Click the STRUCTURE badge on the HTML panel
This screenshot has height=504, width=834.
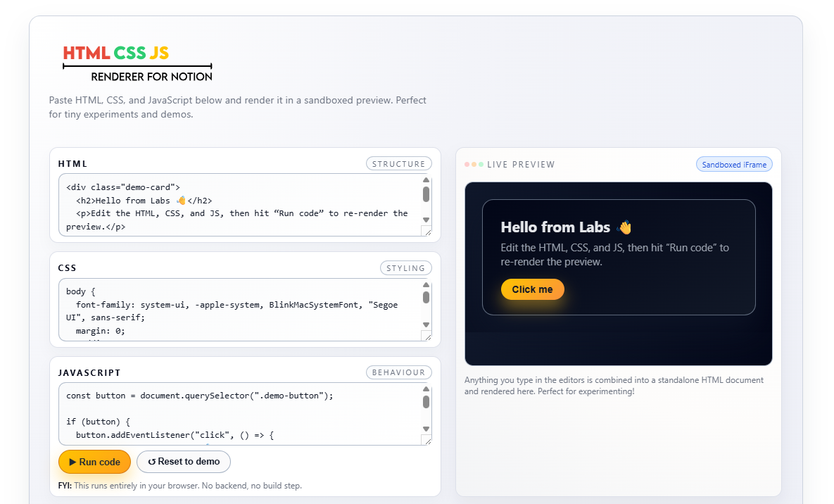pyautogui.click(x=398, y=163)
